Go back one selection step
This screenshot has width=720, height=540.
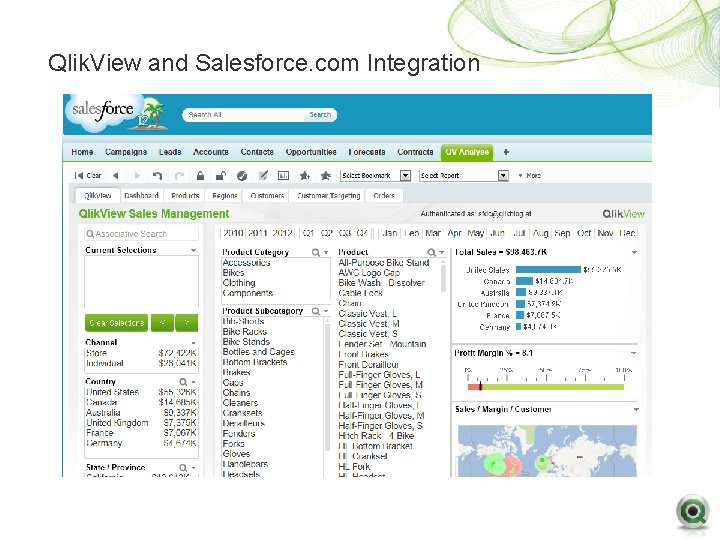[x=116, y=175]
